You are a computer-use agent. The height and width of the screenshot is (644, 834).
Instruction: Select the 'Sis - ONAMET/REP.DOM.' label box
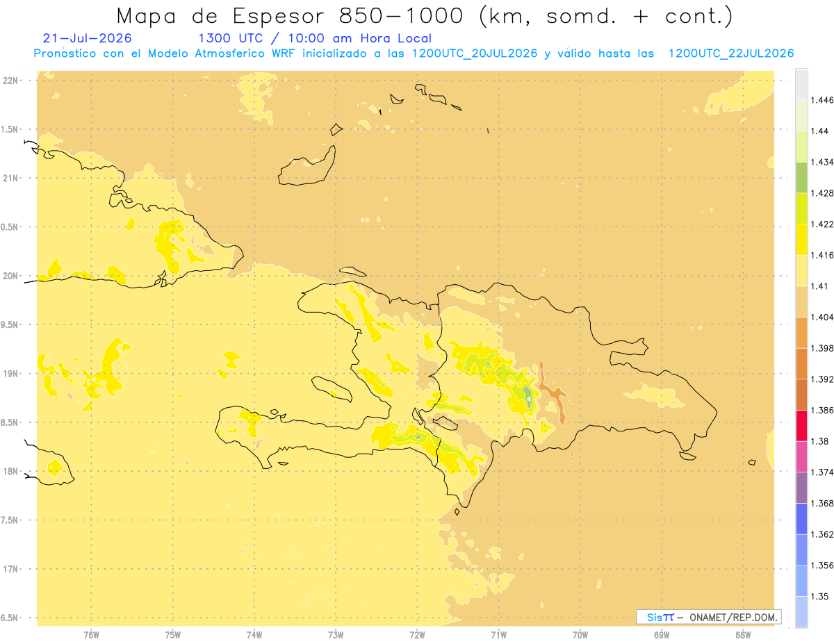[709, 617]
